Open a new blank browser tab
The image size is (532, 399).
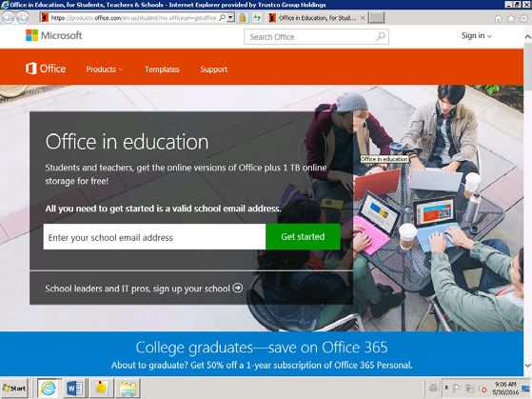[x=376, y=18]
